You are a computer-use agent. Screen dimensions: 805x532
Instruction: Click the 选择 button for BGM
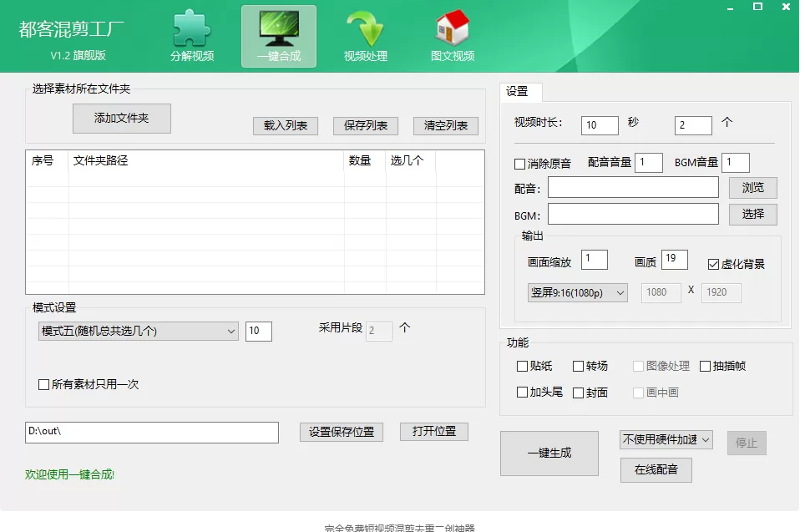(752, 214)
